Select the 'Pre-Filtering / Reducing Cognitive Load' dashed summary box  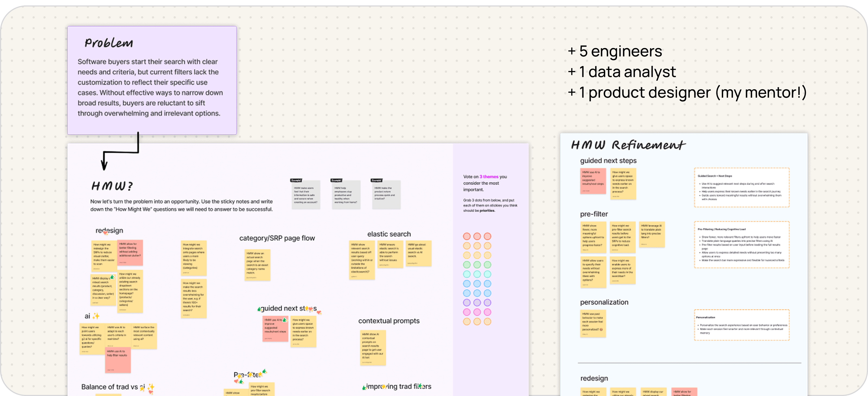[741, 245]
